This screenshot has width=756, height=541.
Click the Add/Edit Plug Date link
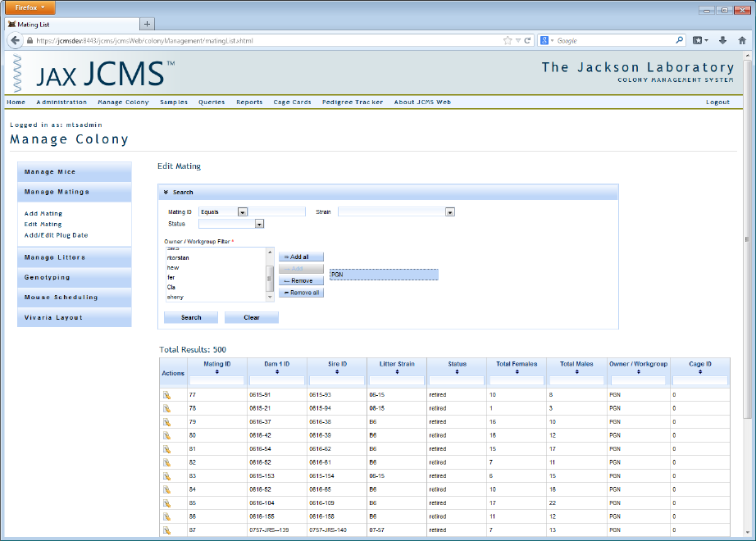[x=56, y=235]
